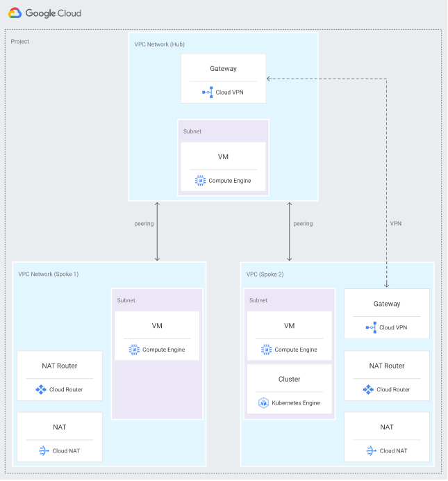Screen dimensions: 448x481
Task: Click the 'Cloud Router' text in Spoke 1
Action: point(66,390)
